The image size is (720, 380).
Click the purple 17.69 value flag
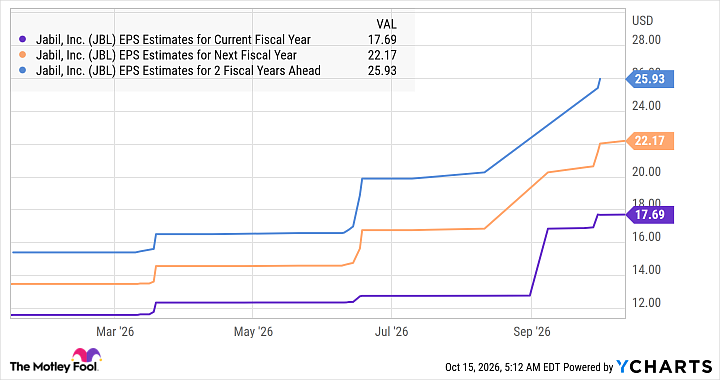coord(650,215)
